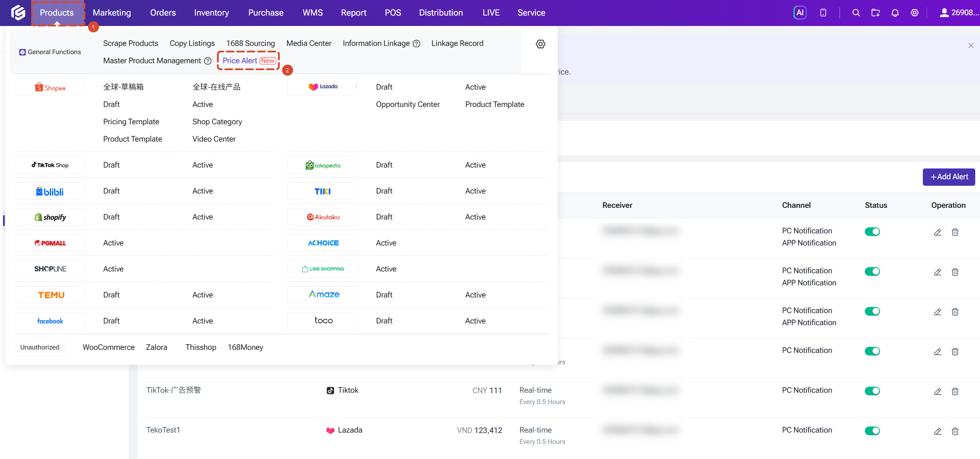Toggle the fourth alert's status switch
The image size is (980, 459).
pyautogui.click(x=872, y=351)
